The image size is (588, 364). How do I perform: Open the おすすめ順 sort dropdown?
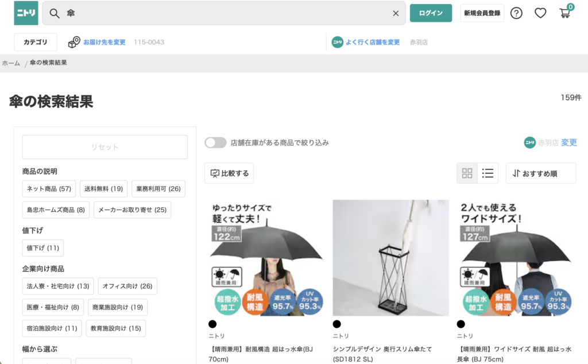click(x=540, y=173)
